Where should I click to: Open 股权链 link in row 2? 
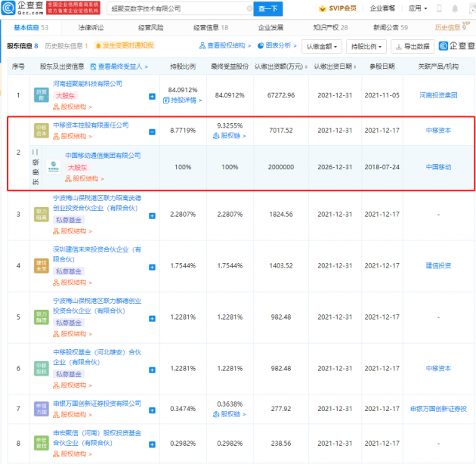point(229,136)
